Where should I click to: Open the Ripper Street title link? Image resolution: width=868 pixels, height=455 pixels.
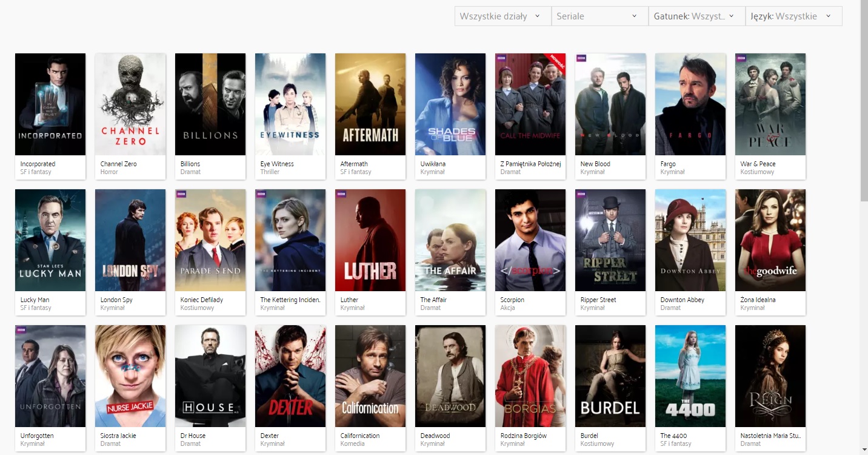click(598, 300)
